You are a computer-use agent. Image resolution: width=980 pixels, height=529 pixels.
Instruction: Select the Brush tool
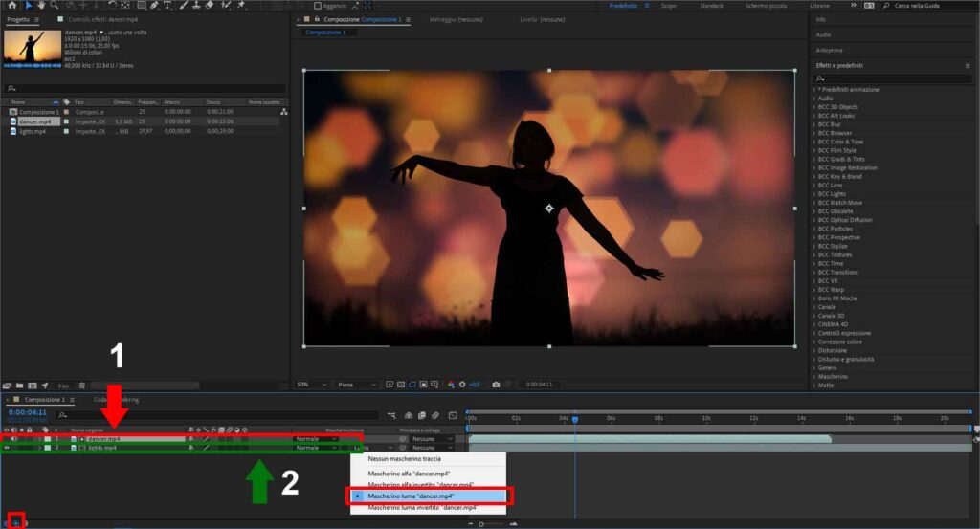184,5
